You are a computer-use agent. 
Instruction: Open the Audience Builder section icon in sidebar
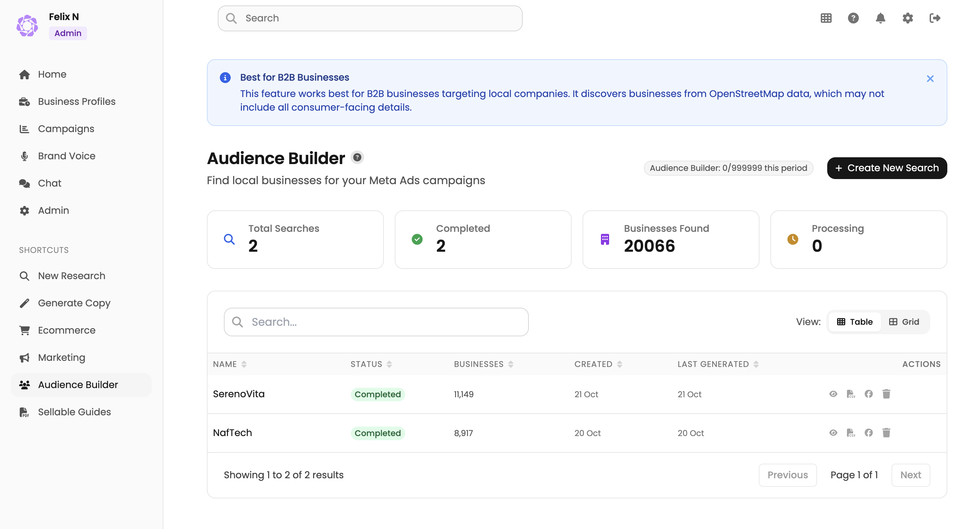pos(25,385)
